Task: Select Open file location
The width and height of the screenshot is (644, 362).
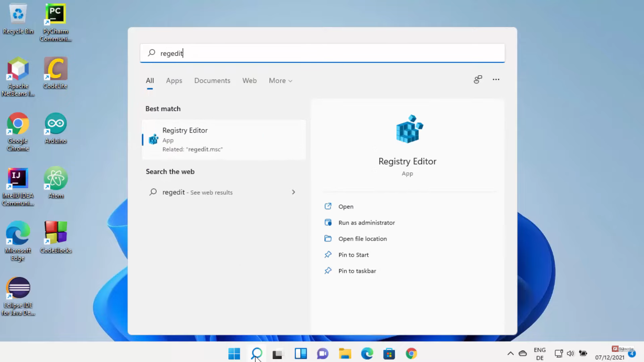Action: (362, 239)
